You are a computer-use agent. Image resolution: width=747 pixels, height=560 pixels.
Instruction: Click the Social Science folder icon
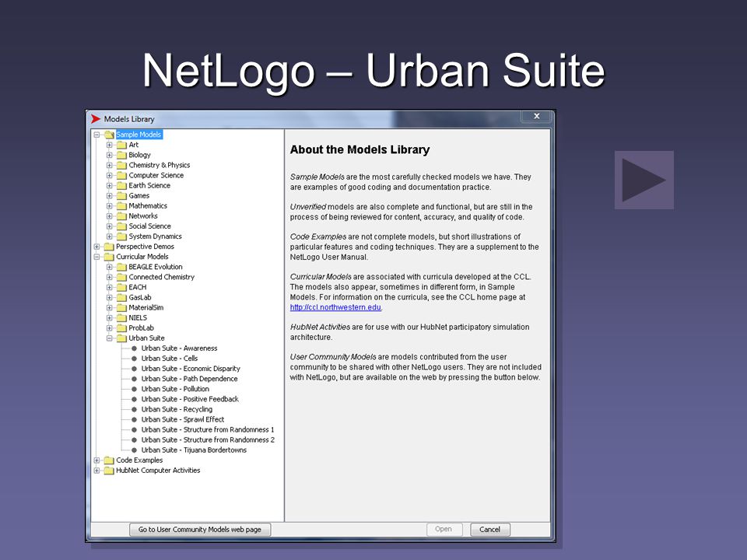pos(121,226)
